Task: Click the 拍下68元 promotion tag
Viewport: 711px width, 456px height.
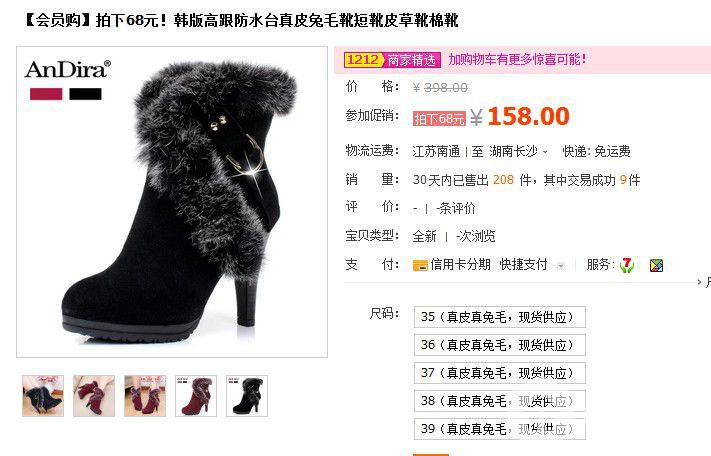Action: tap(439, 119)
